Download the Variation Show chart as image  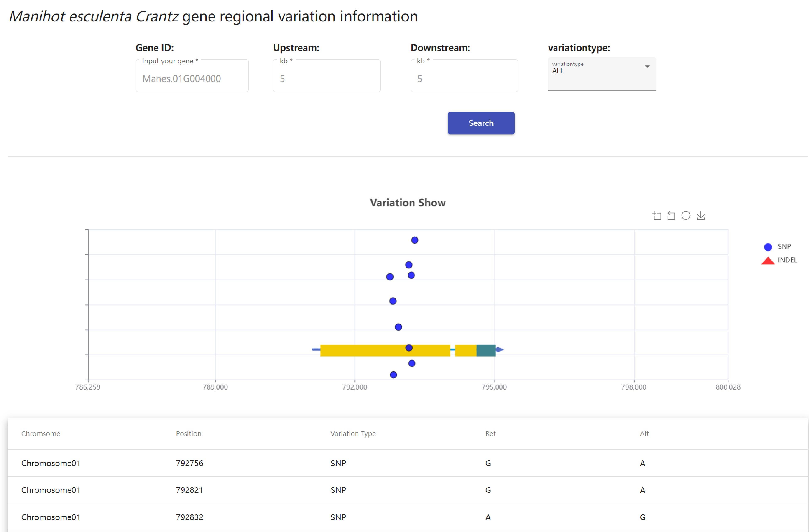(x=701, y=215)
